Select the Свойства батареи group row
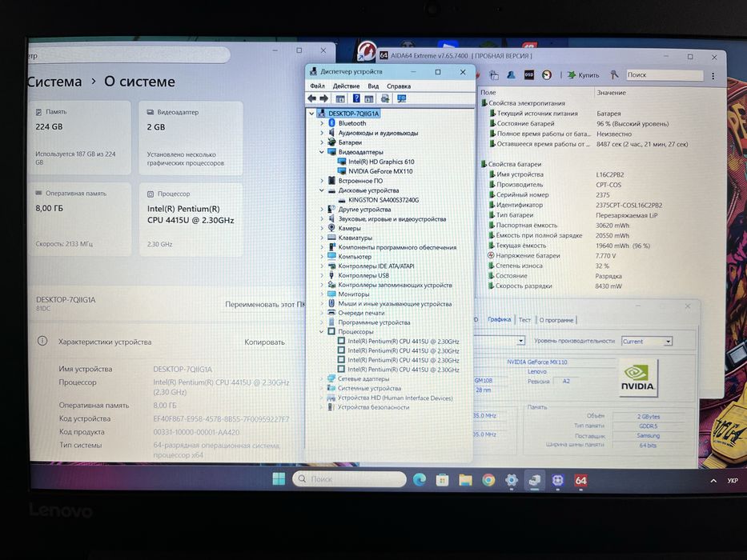Screen dimensions: 747x560 pos(515,164)
